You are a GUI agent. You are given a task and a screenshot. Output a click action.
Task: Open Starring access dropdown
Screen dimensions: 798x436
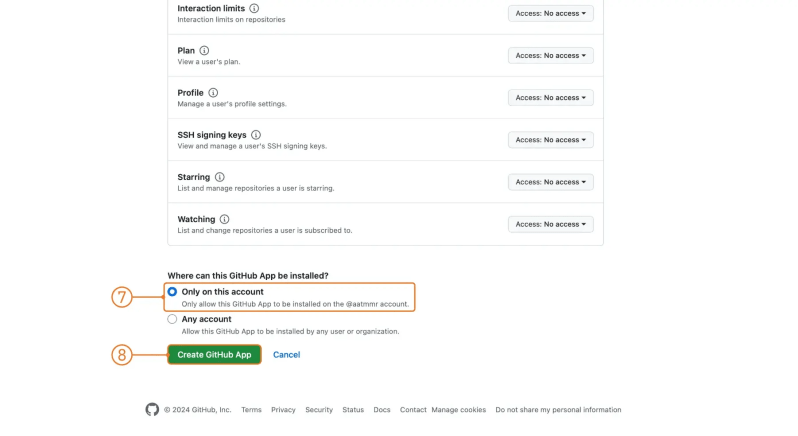tap(551, 182)
